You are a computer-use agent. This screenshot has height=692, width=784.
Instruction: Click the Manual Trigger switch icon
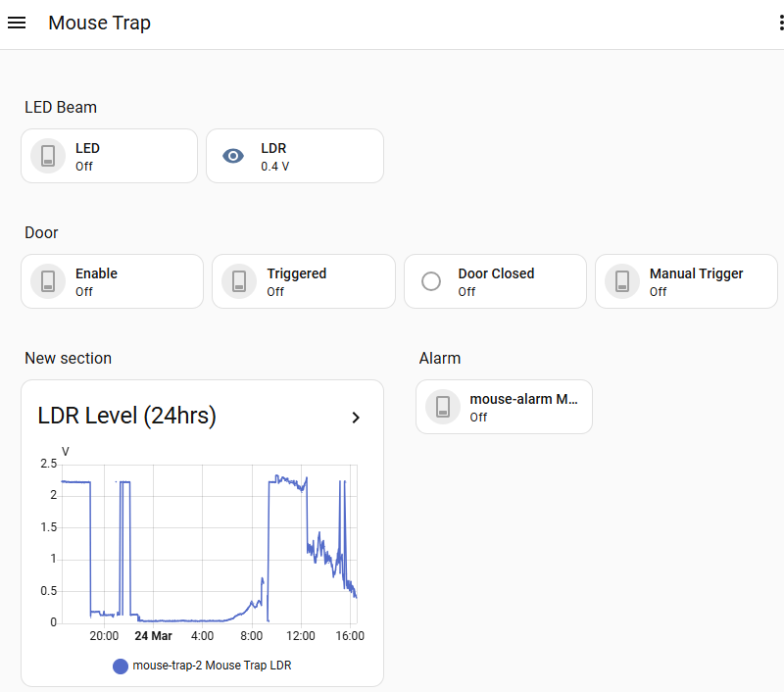622,281
